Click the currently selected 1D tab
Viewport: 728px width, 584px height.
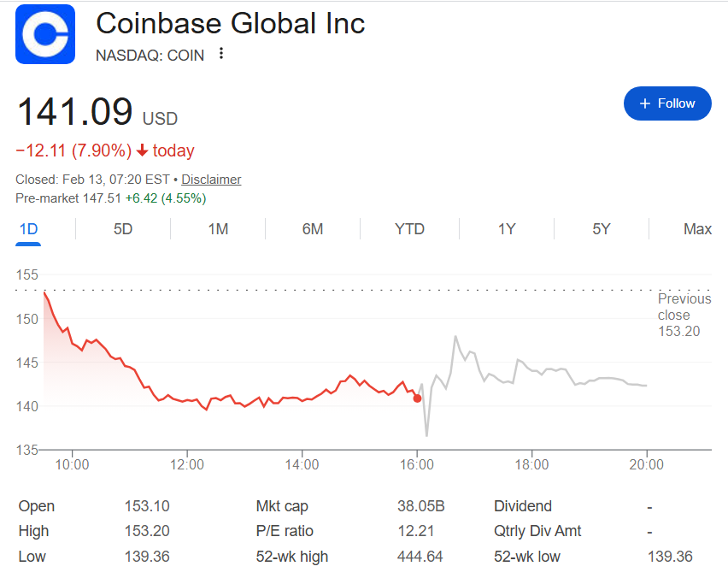click(x=27, y=229)
